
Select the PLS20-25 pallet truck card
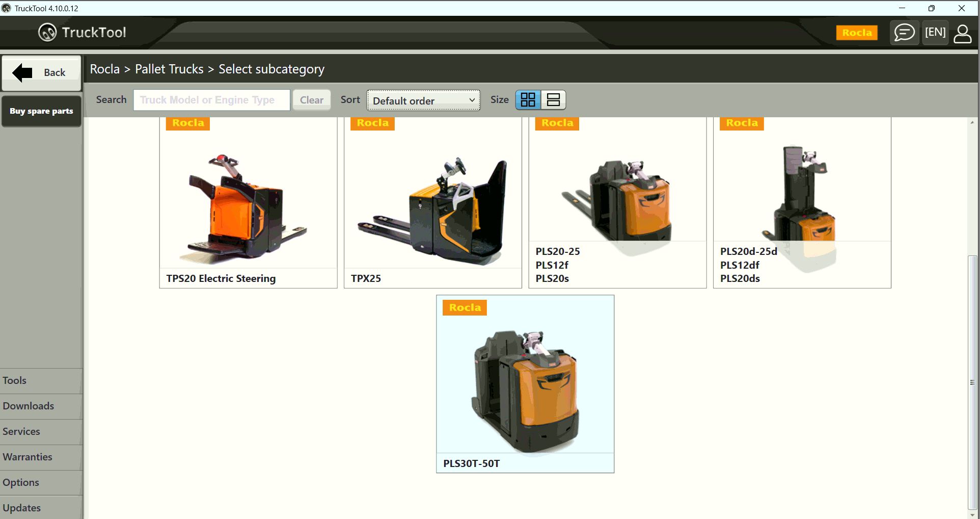pyautogui.click(x=617, y=203)
